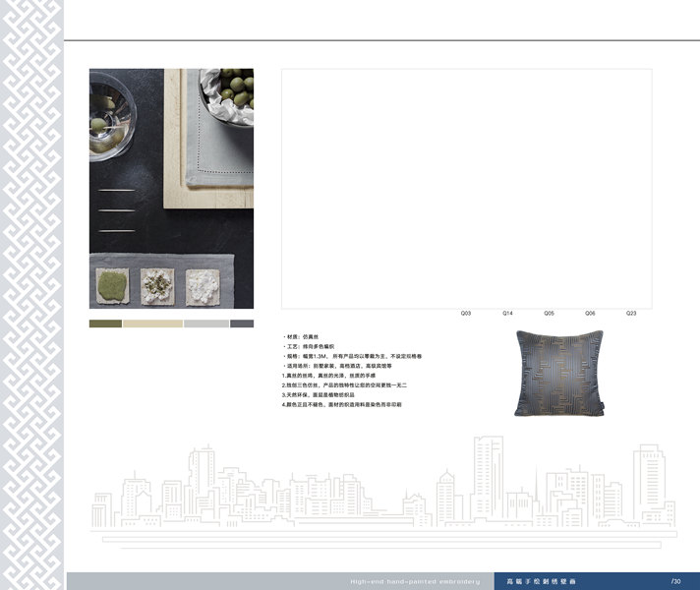
Task: Click the dark slate gray color swatch
Action: pos(242,324)
